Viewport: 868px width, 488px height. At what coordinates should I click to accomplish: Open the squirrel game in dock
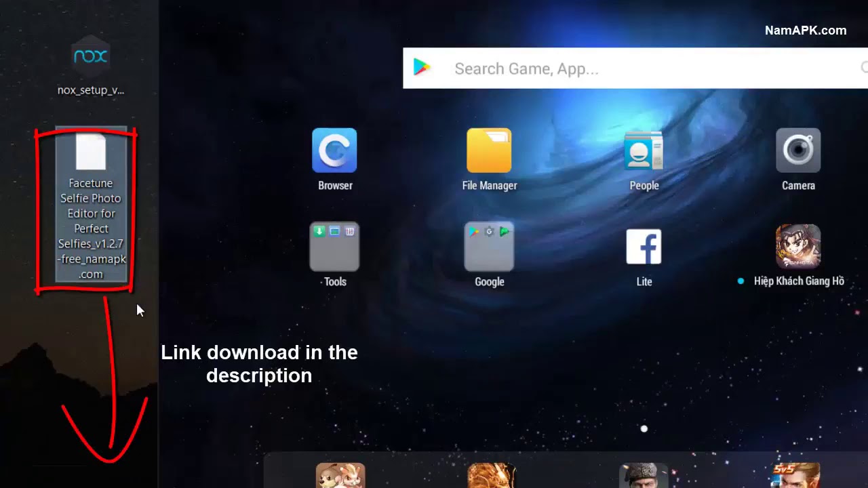tap(340, 476)
